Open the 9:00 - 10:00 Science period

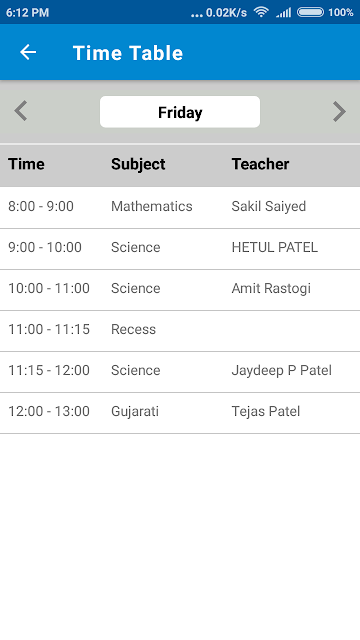click(180, 249)
